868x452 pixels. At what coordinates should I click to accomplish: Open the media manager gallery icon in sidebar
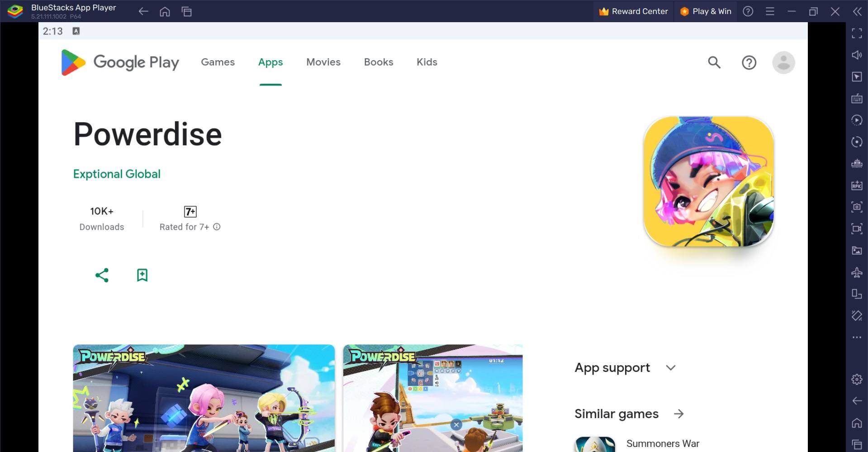(x=857, y=250)
